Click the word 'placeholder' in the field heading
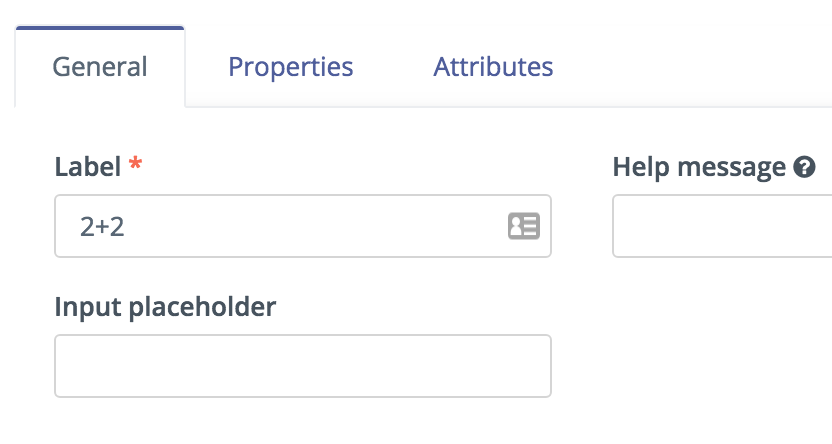 (202, 307)
